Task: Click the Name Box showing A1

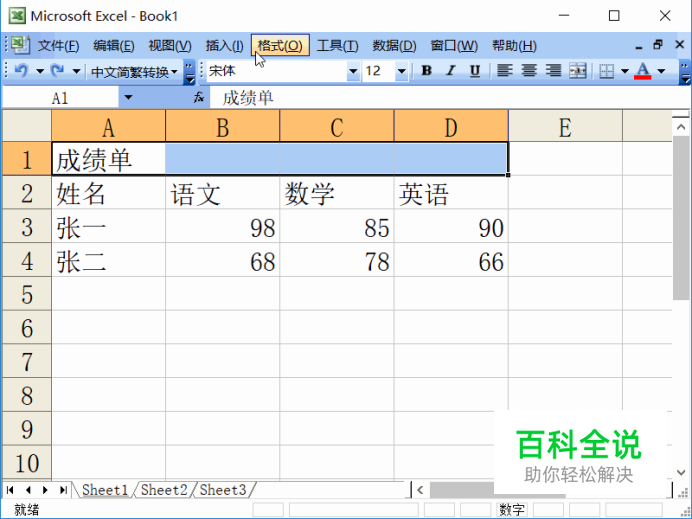Action: coord(60,98)
